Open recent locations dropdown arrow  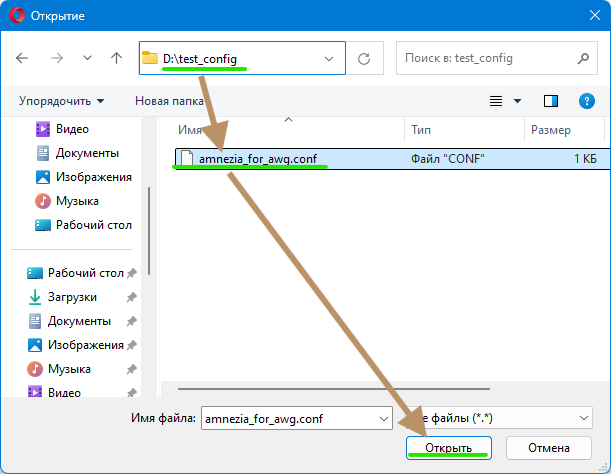click(87, 59)
